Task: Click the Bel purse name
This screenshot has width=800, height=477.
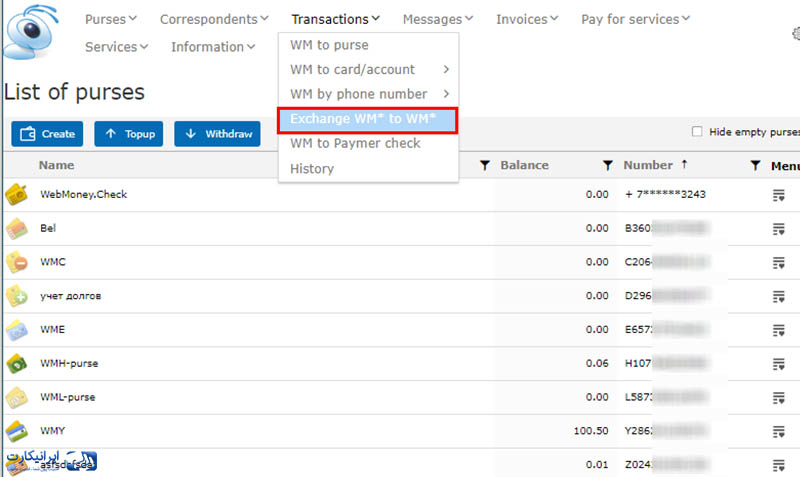Action: pyautogui.click(x=48, y=228)
